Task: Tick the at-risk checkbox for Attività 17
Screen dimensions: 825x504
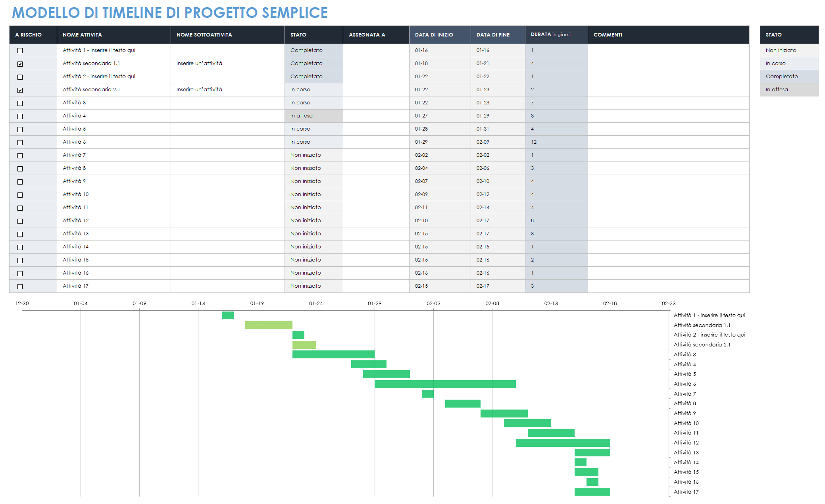Action: pyautogui.click(x=20, y=287)
